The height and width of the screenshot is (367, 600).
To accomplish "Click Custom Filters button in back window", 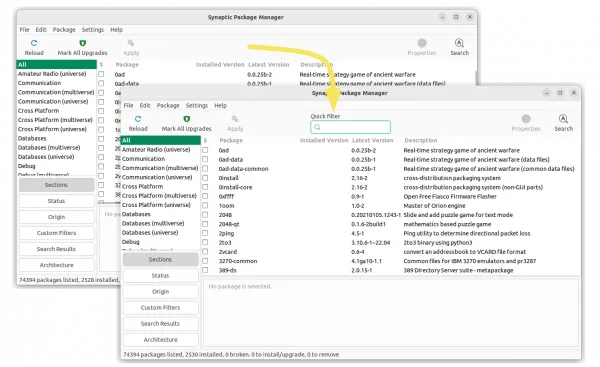I will 56,233.
